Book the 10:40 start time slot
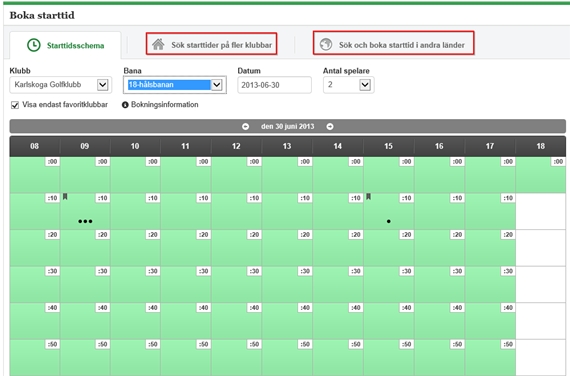Image resolution: width=570 pixels, height=376 pixels. point(136,321)
